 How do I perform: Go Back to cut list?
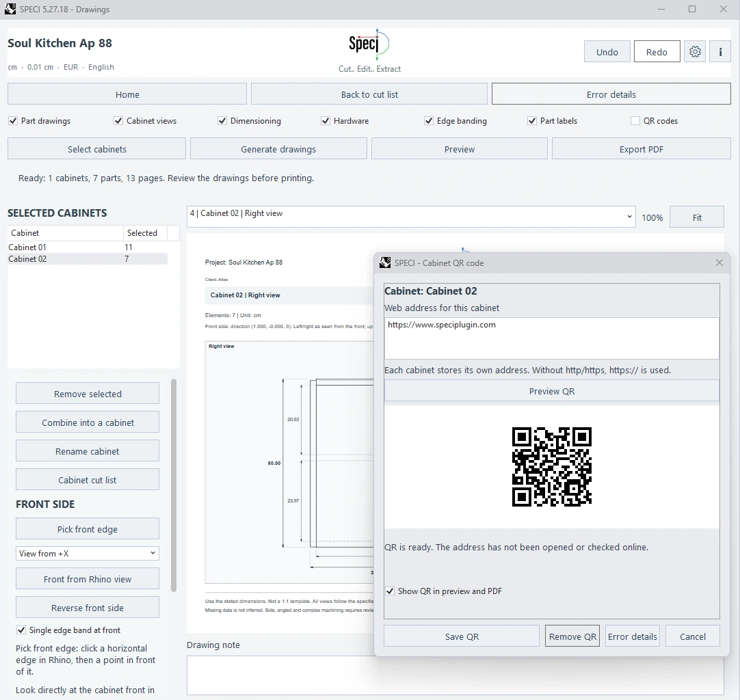point(369,94)
